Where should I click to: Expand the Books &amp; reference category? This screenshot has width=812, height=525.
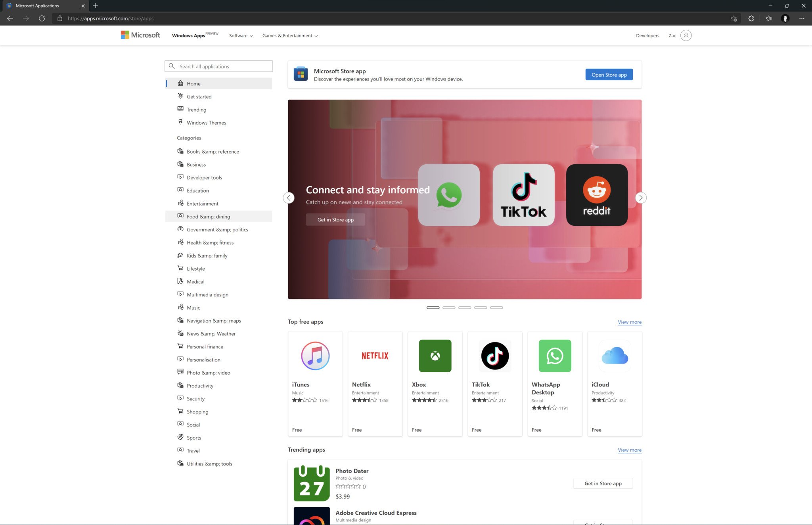click(213, 151)
